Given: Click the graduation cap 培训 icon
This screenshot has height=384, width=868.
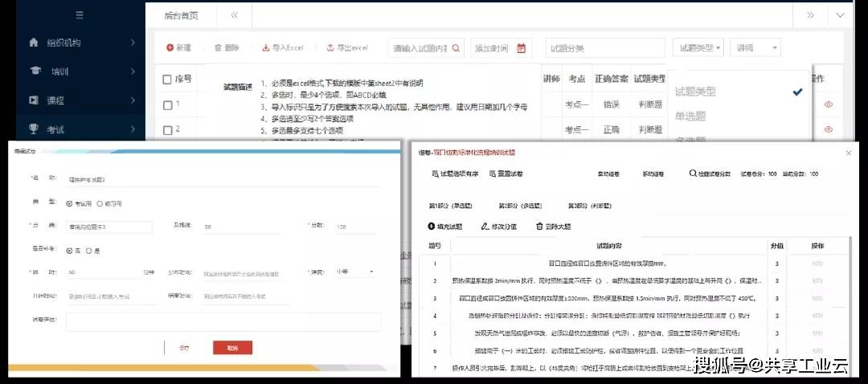Looking at the screenshot, I should (x=35, y=71).
